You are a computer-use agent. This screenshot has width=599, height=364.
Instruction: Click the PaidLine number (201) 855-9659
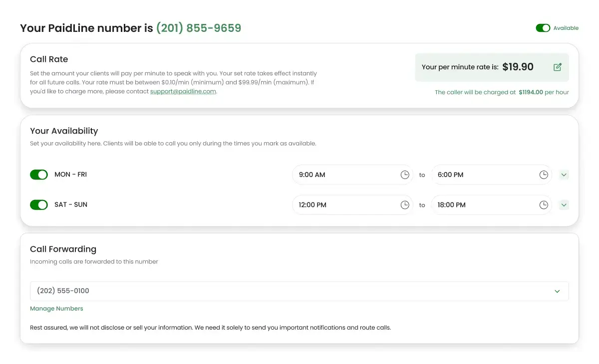199,28
